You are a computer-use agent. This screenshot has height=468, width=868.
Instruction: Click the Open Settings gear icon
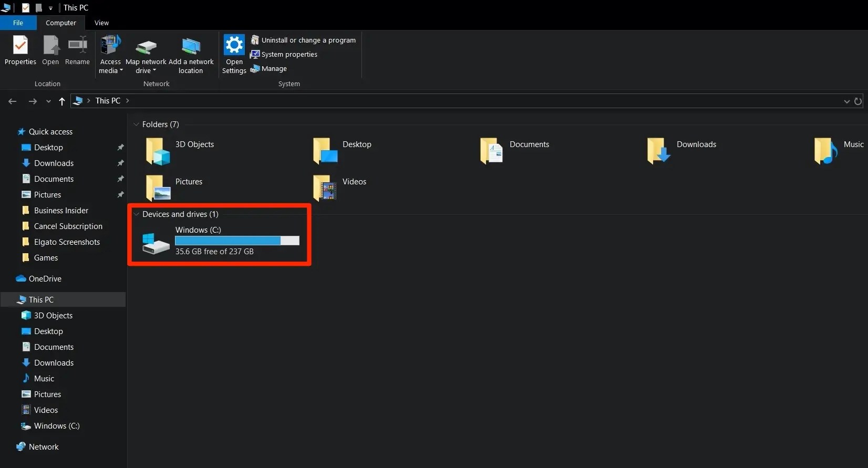234,45
